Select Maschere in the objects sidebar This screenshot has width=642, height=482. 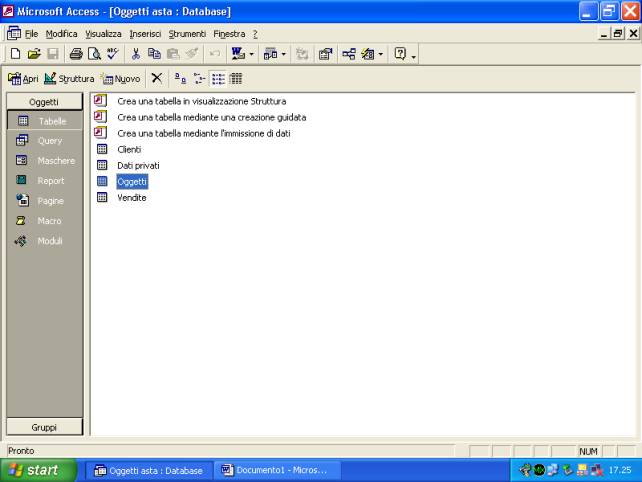[45, 161]
